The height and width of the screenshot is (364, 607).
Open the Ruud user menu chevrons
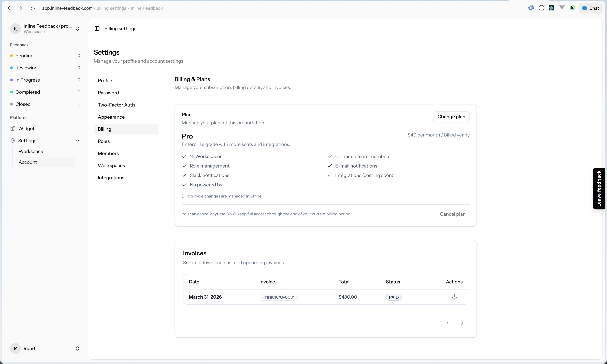click(78, 348)
